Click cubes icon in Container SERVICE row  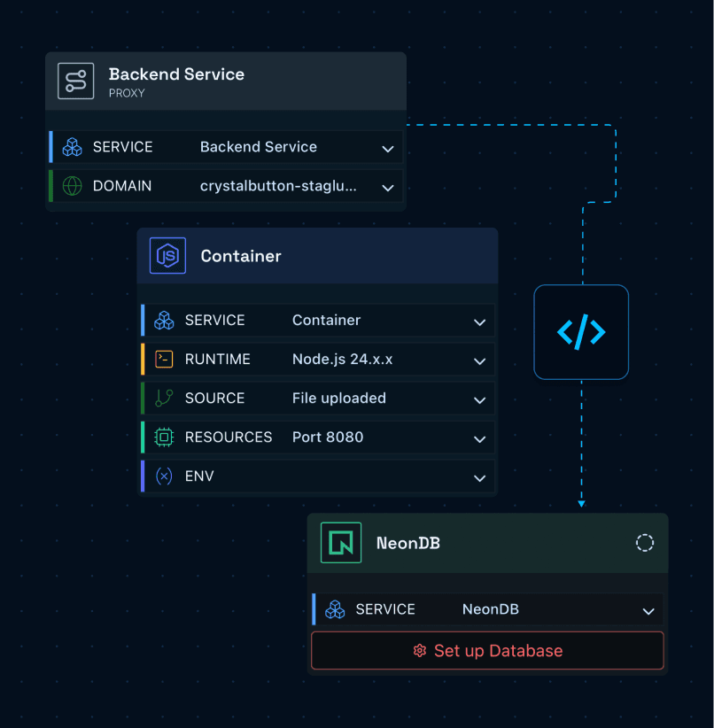[164, 321]
